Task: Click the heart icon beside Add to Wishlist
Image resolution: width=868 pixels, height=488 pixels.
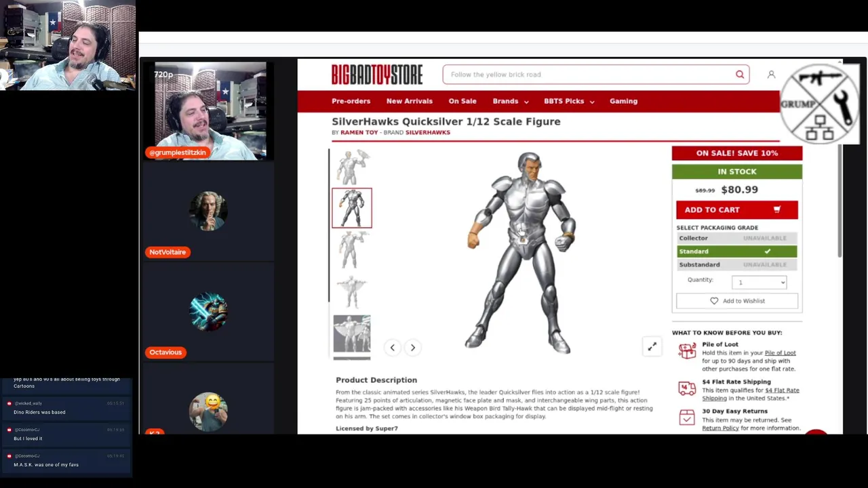Action: click(714, 301)
